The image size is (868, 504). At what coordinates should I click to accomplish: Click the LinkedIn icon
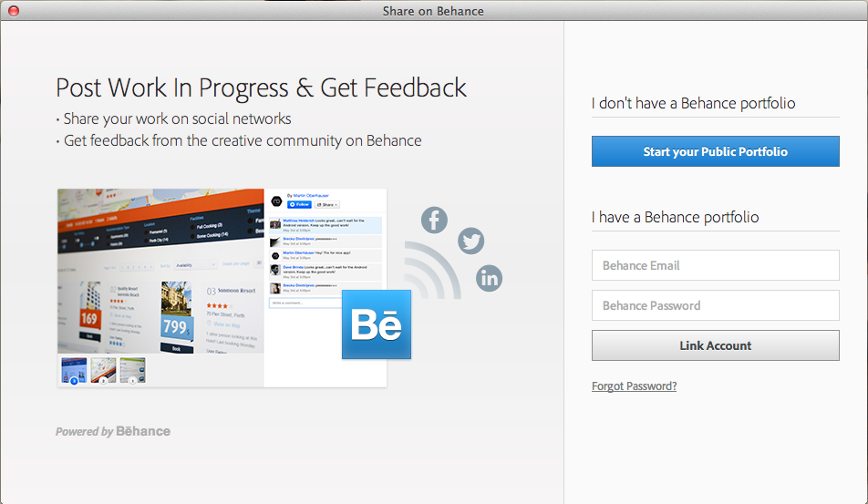click(x=490, y=278)
